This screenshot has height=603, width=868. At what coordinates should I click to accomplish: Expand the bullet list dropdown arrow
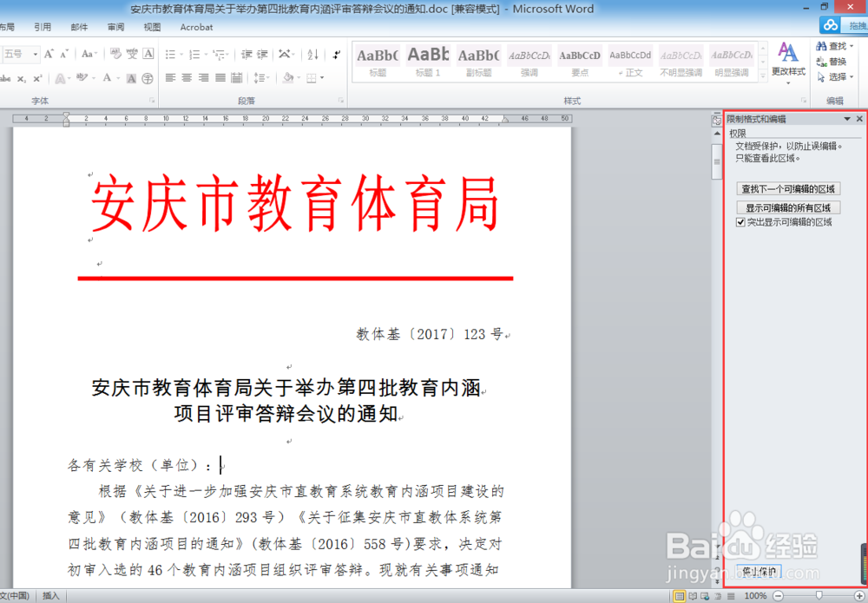pyautogui.click(x=181, y=54)
